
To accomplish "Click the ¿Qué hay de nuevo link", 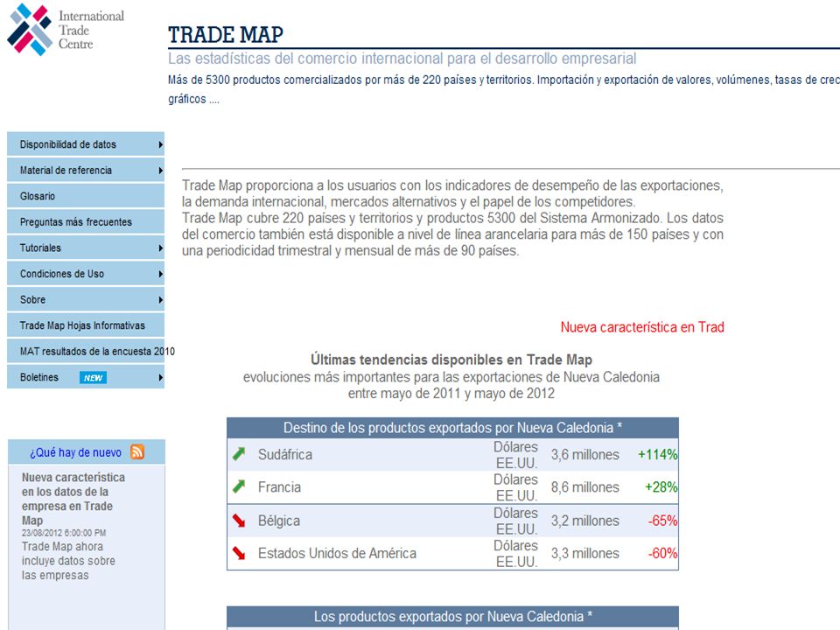I will (75, 452).
